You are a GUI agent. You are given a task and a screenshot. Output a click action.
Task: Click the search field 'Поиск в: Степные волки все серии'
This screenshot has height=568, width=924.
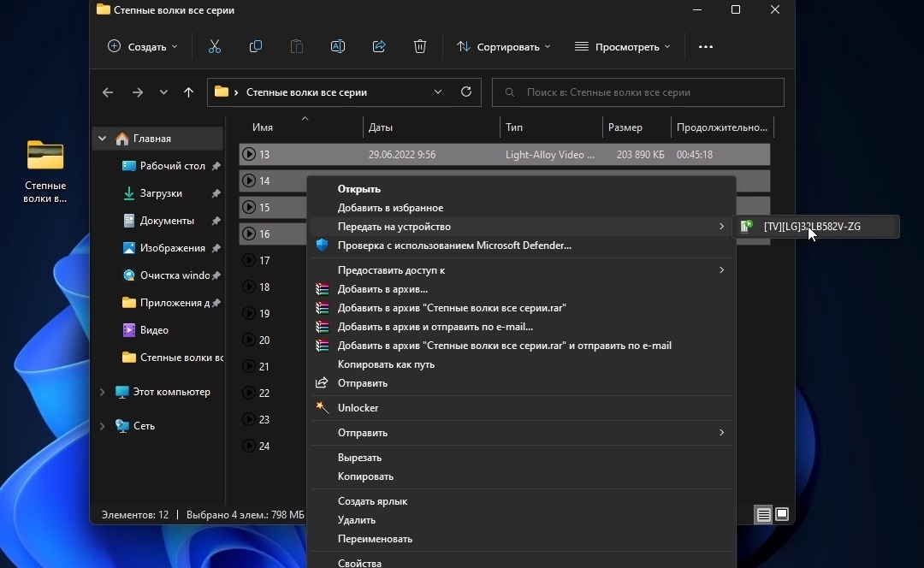(638, 92)
